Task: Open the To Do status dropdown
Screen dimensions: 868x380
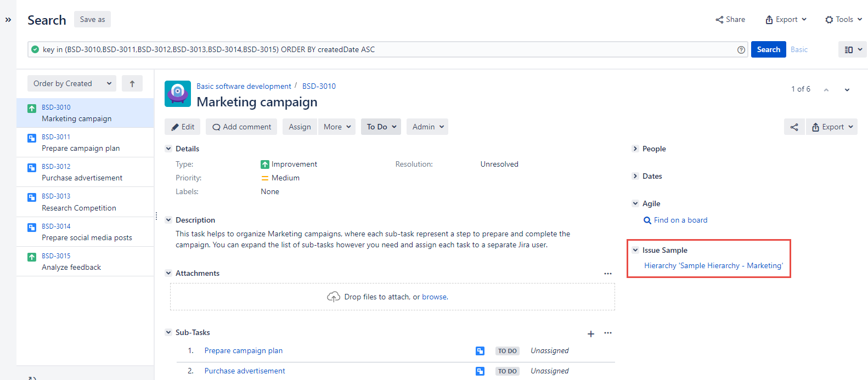Action: pos(381,127)
